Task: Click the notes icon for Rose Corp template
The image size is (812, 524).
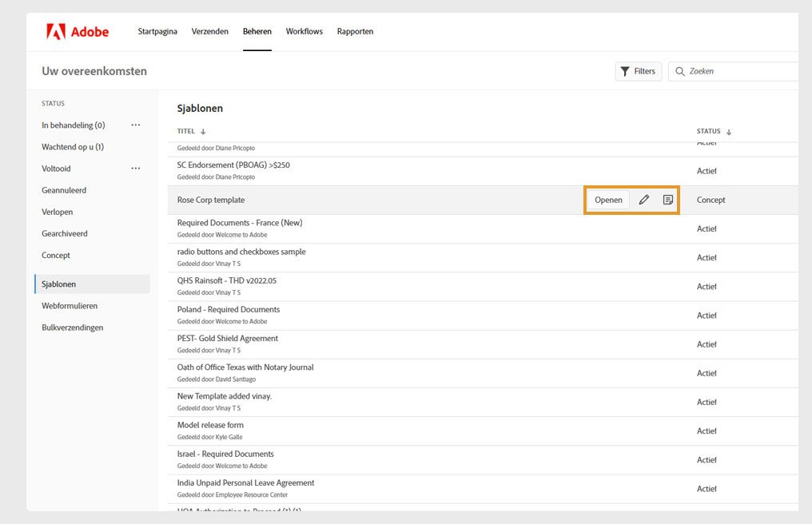Action: point(668,200)
